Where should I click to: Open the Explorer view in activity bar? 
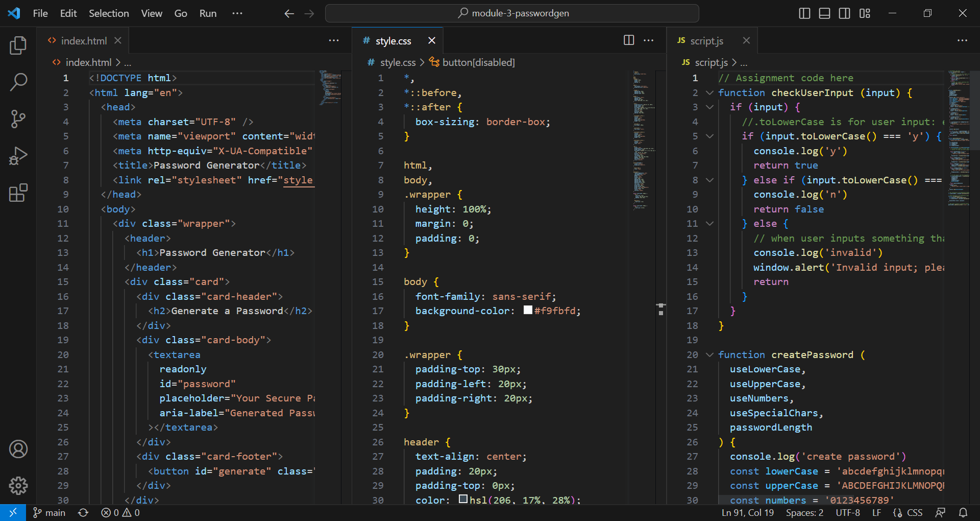tap(18, 45)
